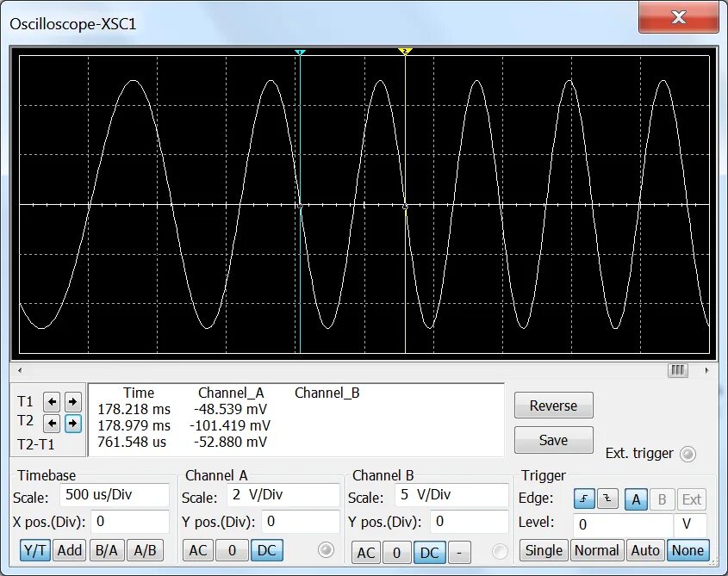Click the horizontal scrollbar thumb
Screen dimensions: 728x576
point(677,370)
